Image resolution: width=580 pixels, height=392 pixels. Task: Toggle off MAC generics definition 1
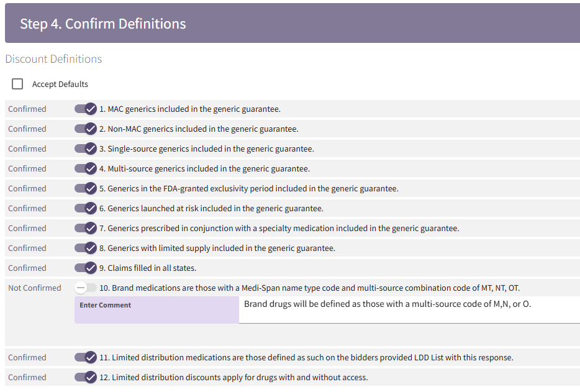pos(86,109)
